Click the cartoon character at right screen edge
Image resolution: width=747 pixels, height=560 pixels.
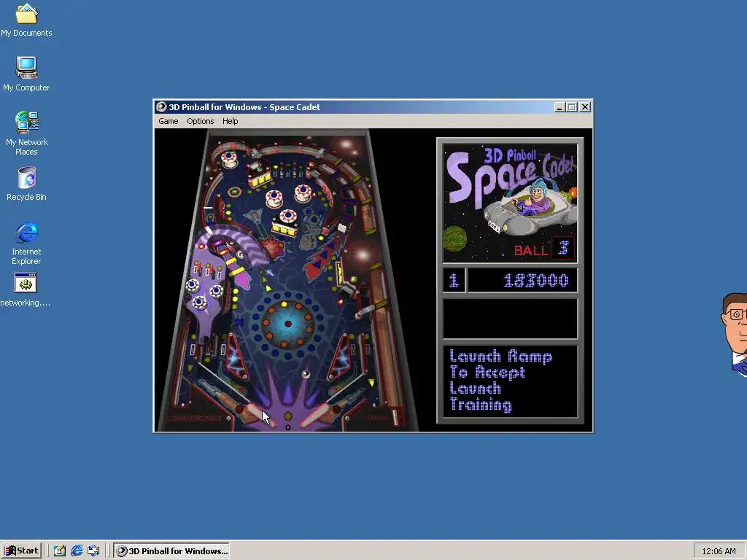[x=734, y=334]
